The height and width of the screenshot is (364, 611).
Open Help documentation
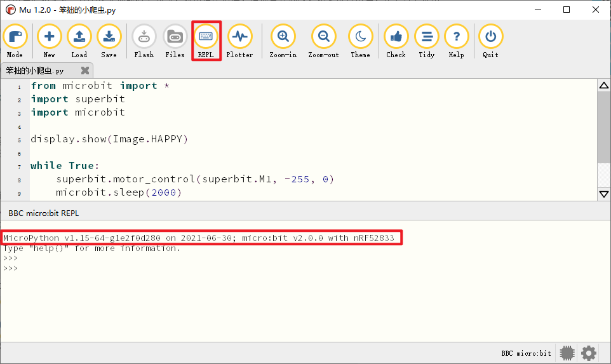(456, 41)
